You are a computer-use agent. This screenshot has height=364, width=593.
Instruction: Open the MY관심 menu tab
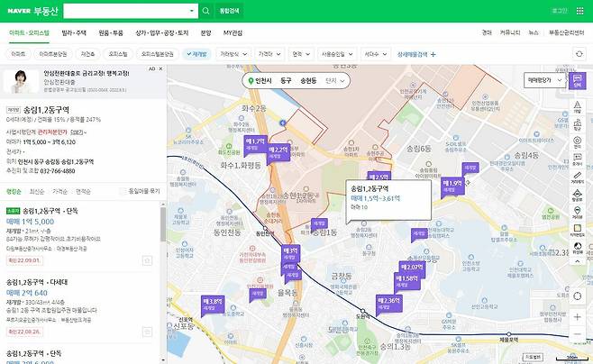(x=234, y=32)
